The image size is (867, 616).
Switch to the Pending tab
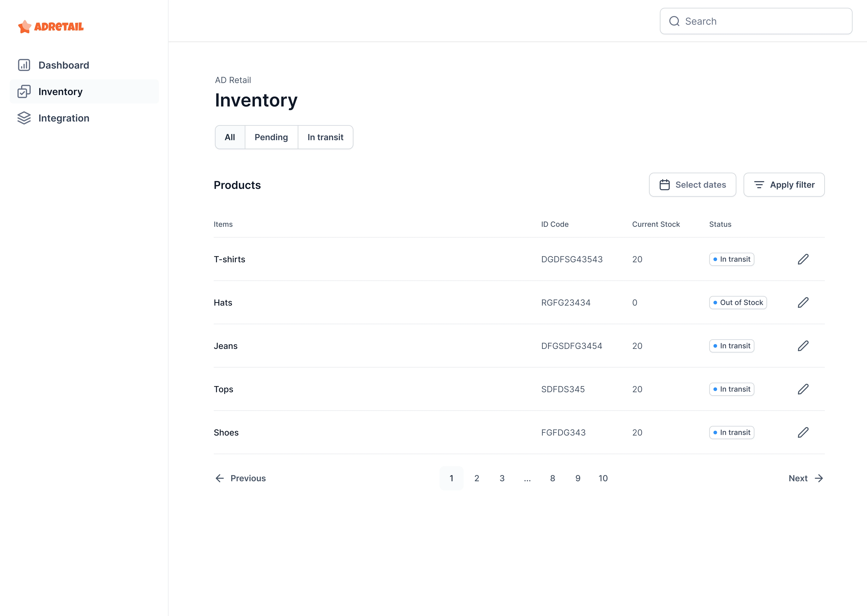pyautogui.click(x=271, y=137)
